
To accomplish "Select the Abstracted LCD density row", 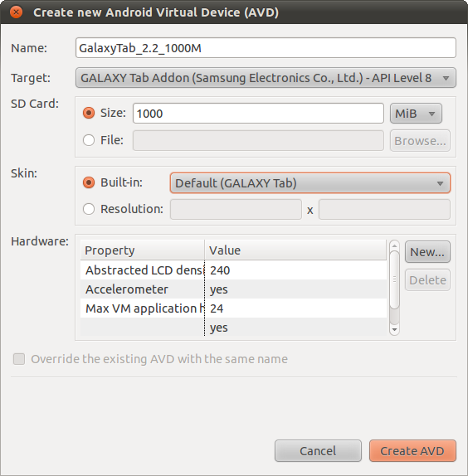I will [233, 270].
